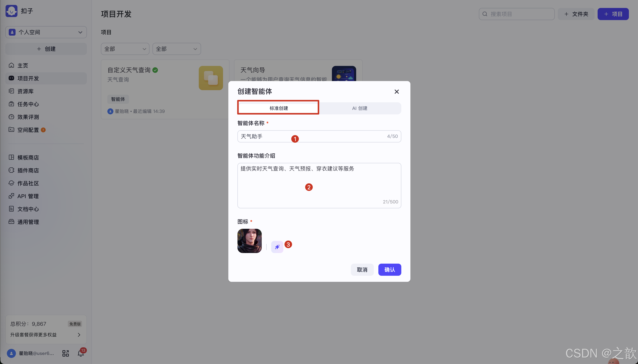Screen dimensions: 638x364
Task: Switch to the AI 创建 tab
Action: tap(360, 108)
